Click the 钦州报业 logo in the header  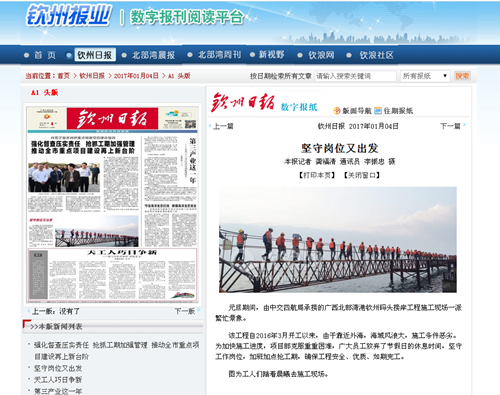pos(68,16)
